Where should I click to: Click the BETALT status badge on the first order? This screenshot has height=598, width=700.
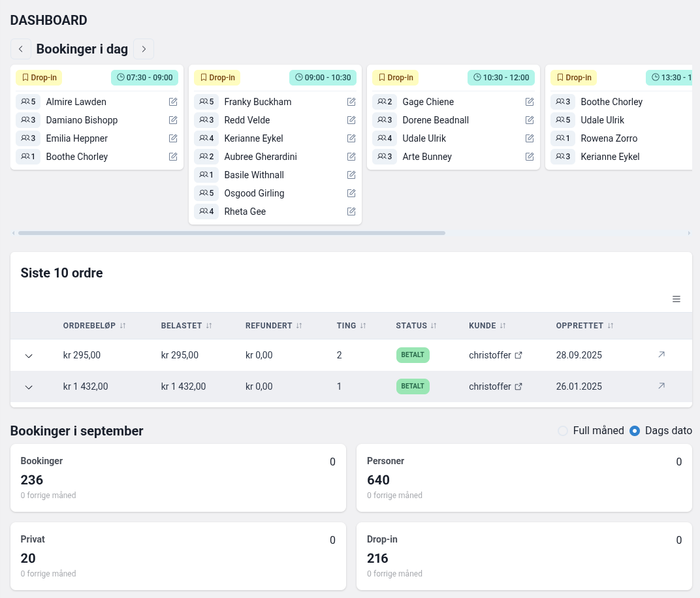(x=413, y=355)
